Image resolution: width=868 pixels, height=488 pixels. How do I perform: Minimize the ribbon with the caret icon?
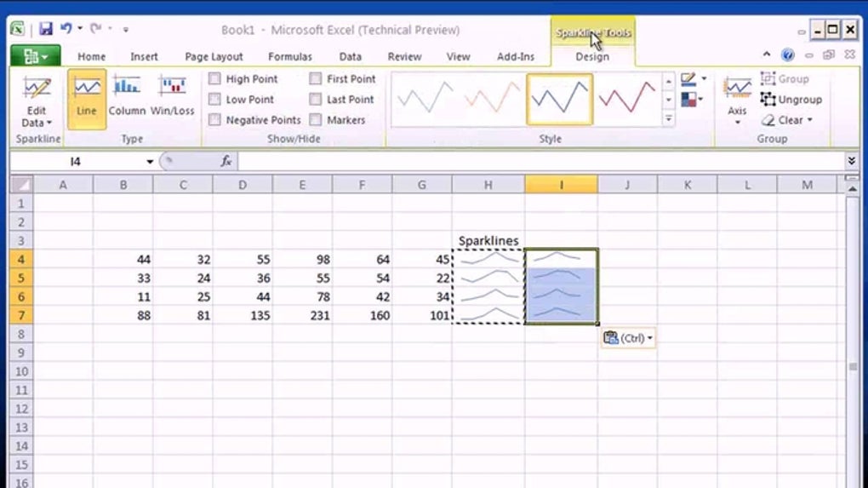pos(767,55)
